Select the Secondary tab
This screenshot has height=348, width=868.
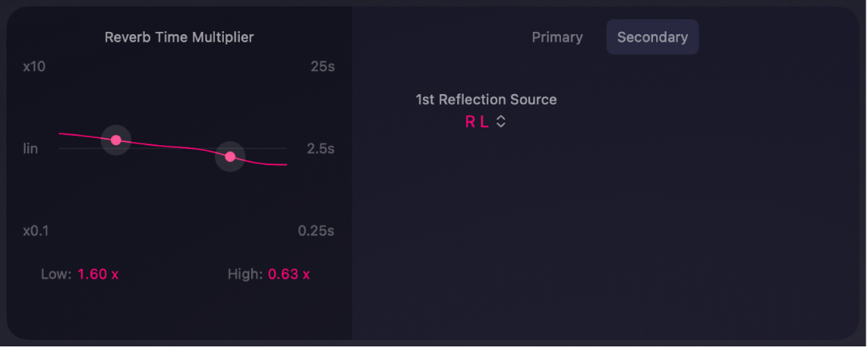click(652, 38)
